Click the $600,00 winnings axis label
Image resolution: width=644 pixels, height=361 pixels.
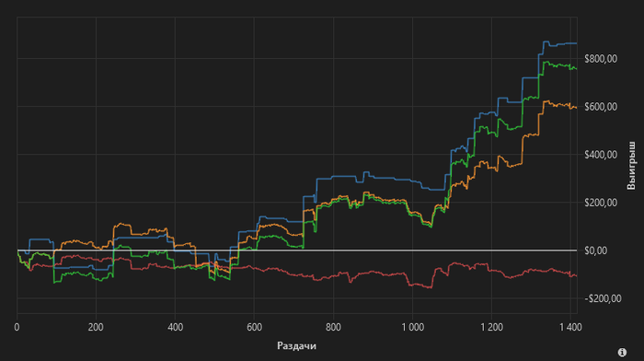[601, 107]
